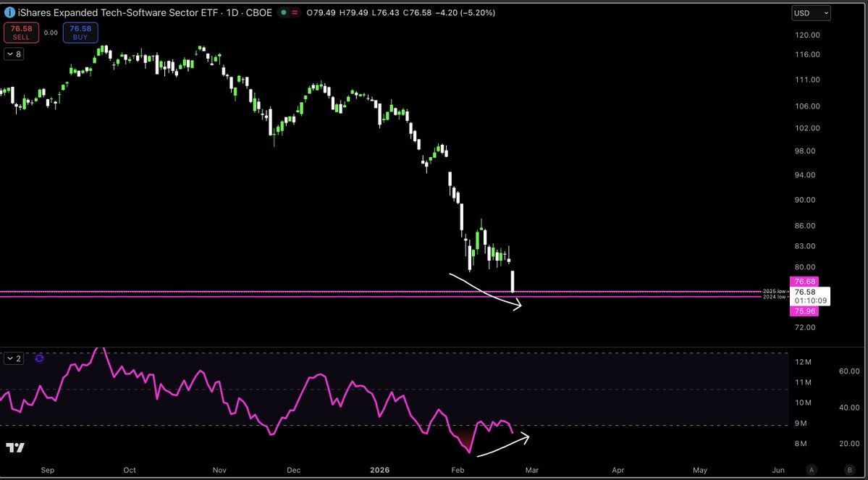Click the 2026 label on the time axis

coord(381,470)
